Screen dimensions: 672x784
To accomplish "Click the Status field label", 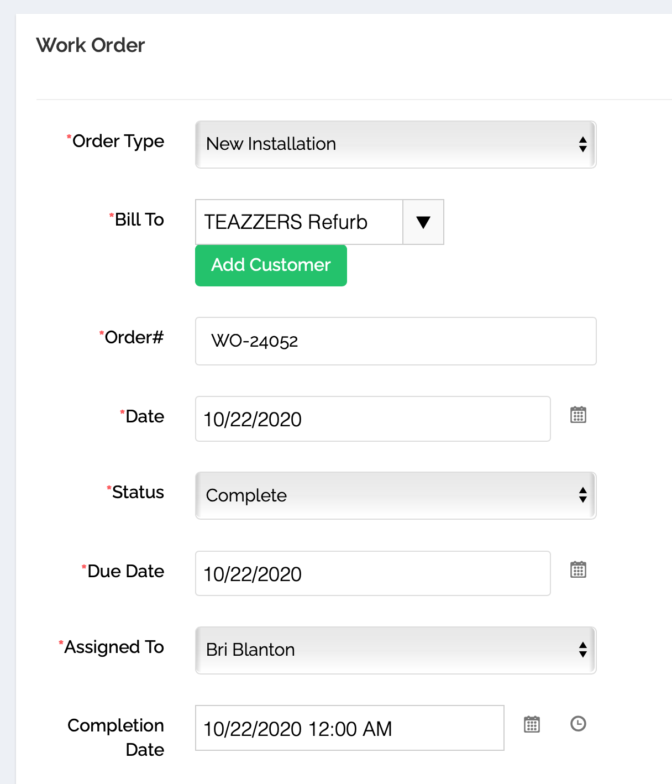I will click(138, 493).
